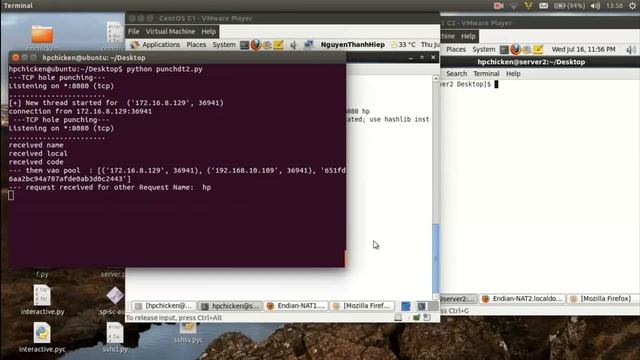The width and height of the screenshot is (640, 360).
Task: Open the System menu in the CentOS C1 panel
Action: pos(224,44)
